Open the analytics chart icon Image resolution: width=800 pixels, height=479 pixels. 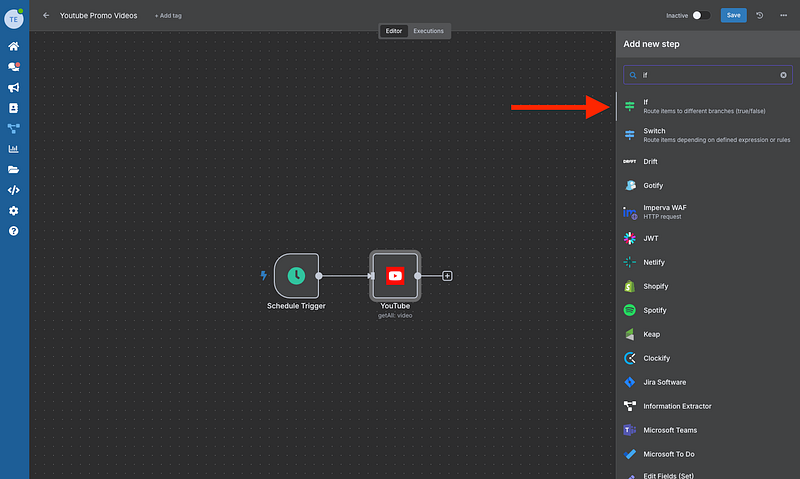[x=14, y=149]
